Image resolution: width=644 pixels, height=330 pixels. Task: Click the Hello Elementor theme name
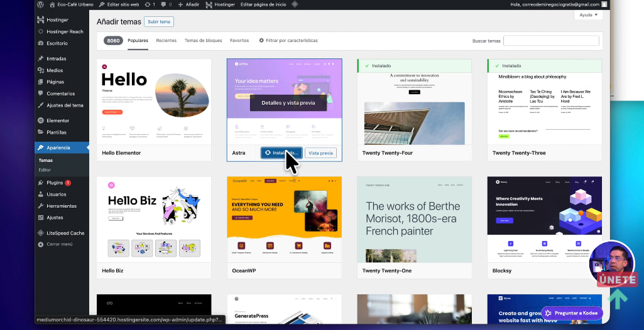(x=121, y=153)
